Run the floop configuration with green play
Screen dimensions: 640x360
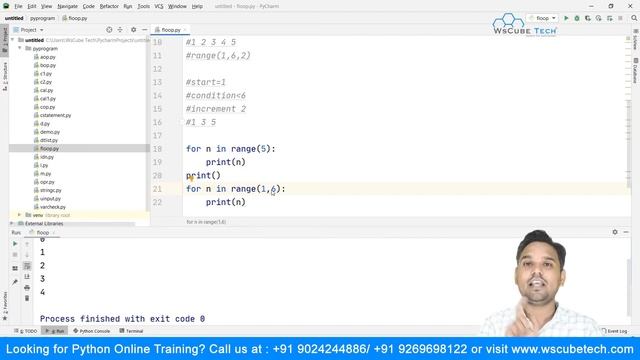[x=566, y=18]
